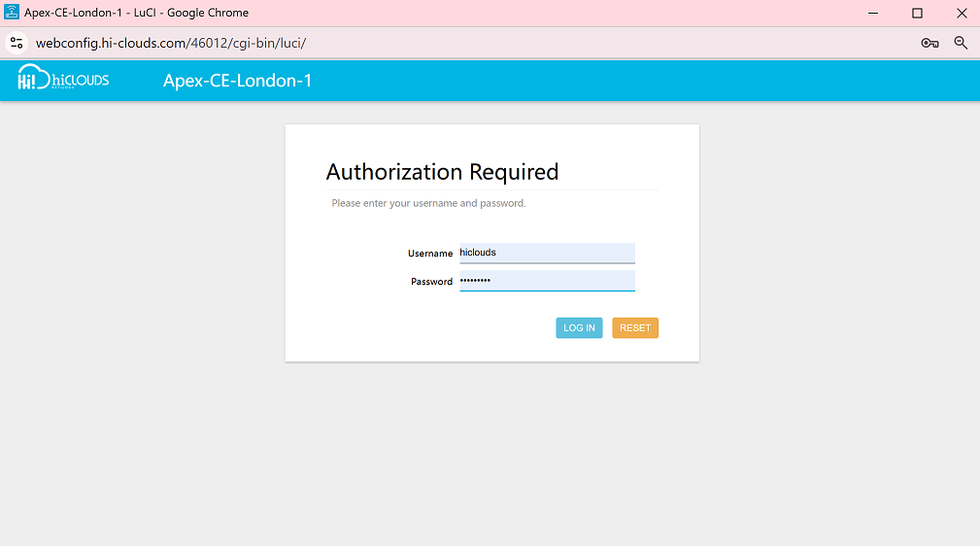Click the Authorization Required heading
This screenshot has width=980, height=546.
pos(442,172)
